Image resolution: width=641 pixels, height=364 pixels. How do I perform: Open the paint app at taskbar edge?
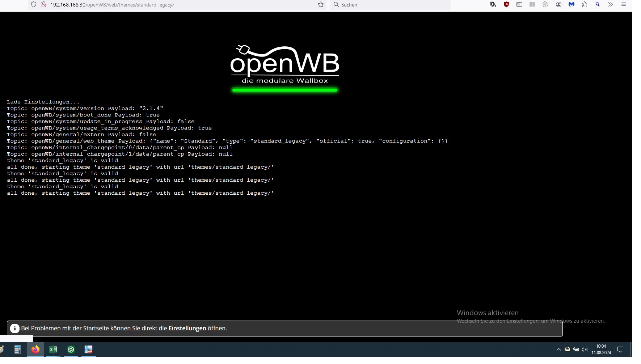[2, 350]
